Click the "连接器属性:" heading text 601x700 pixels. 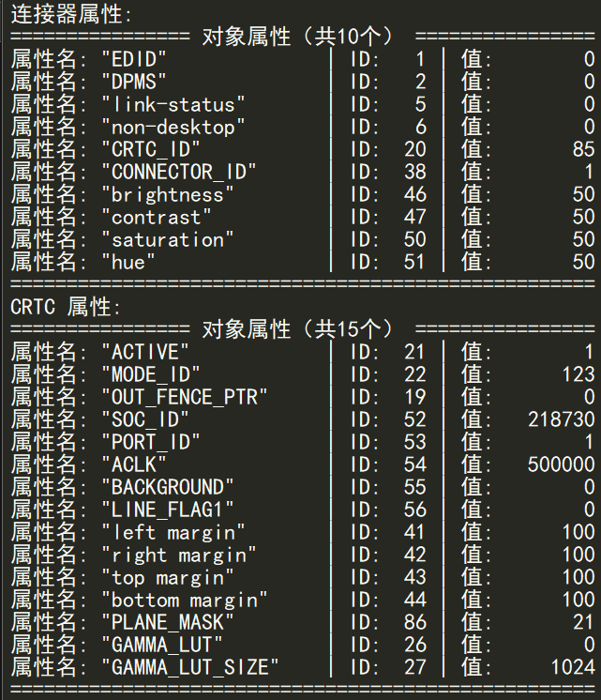pyautogui.click(x=71, y=14)
